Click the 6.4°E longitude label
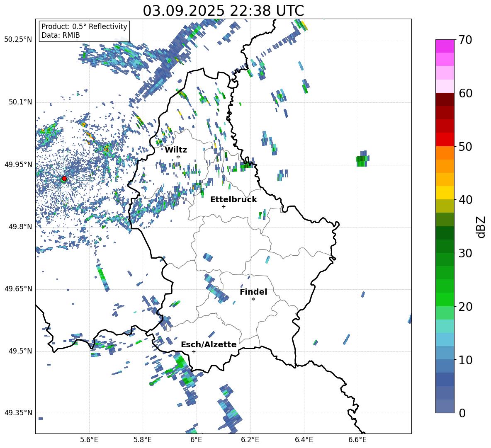The height and width of the screenshot is (448, 491). tap(304, 440)
